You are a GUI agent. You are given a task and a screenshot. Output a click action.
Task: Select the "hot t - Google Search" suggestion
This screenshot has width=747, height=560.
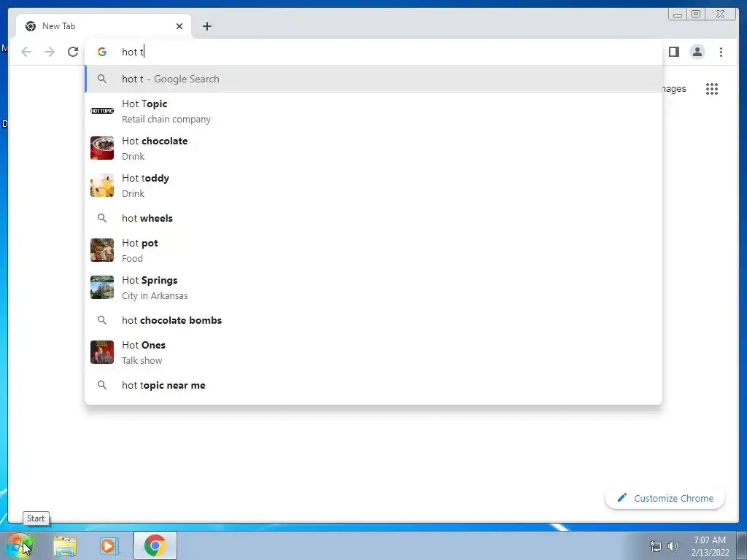(x=373, y=79)
